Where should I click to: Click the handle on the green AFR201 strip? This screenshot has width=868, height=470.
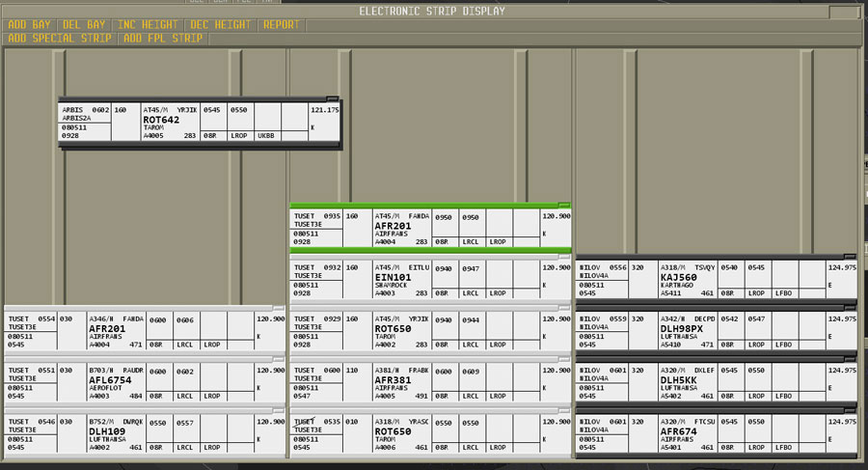pos(563,205)
